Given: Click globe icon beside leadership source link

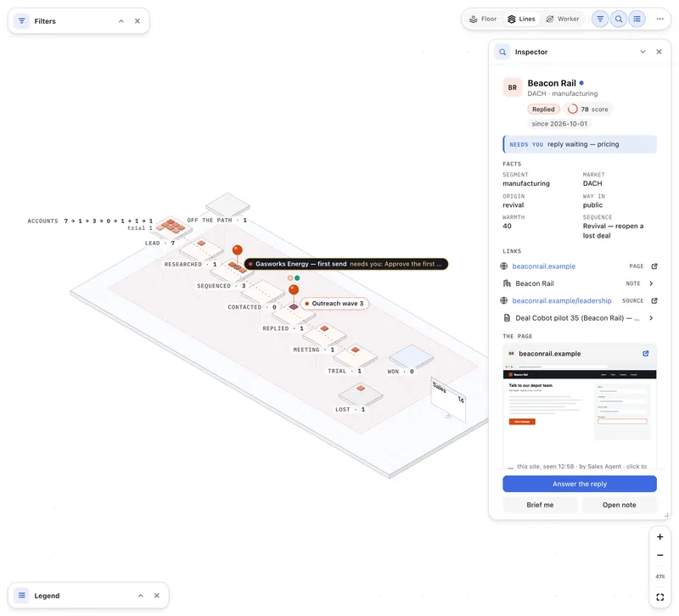Looking at the screenshot, I should pos(503,301).
